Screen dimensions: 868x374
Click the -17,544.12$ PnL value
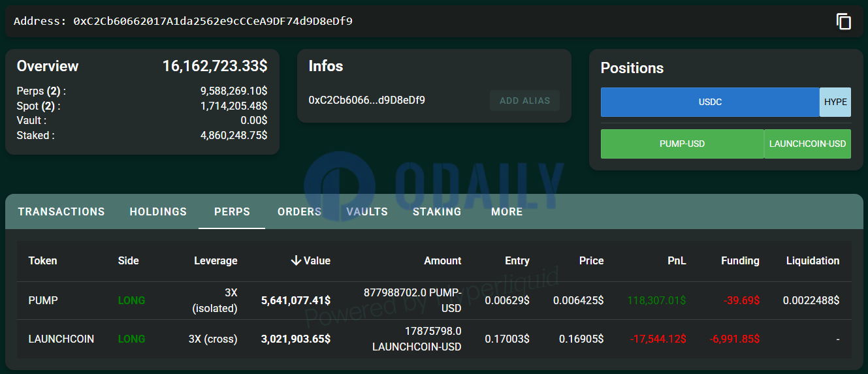[x=658, y=339]
